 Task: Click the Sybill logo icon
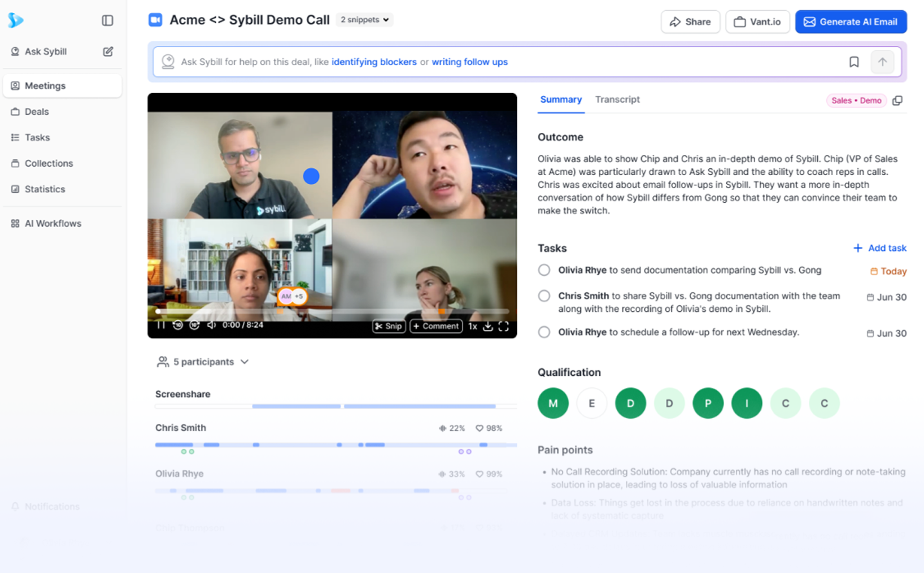point(16,20)
